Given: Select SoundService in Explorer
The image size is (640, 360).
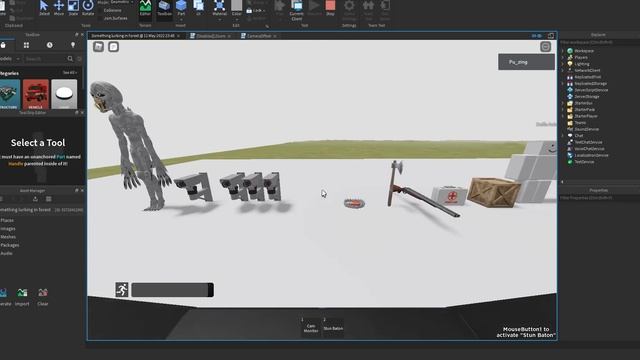Looking at the screenshot, I should [587, 129].
